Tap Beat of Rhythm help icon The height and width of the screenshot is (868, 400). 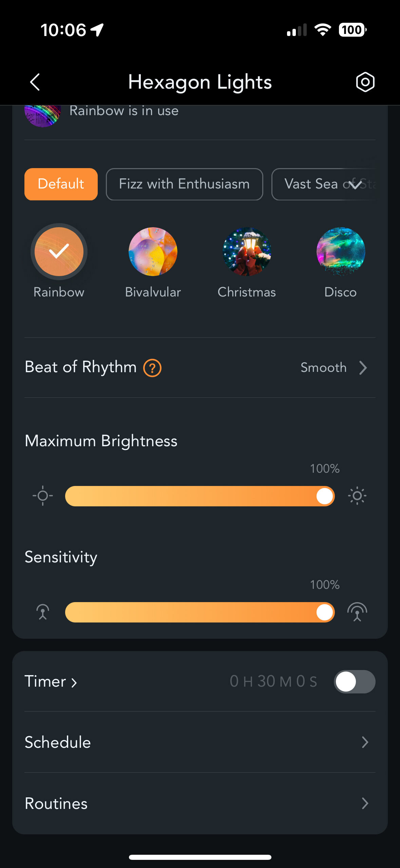click(152, 368)
